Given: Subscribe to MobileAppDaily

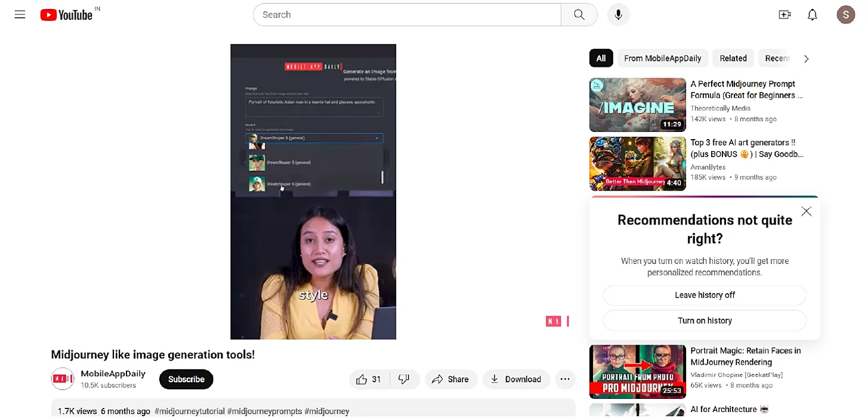Looking at the screenshot, I should (x=186, y=379).
